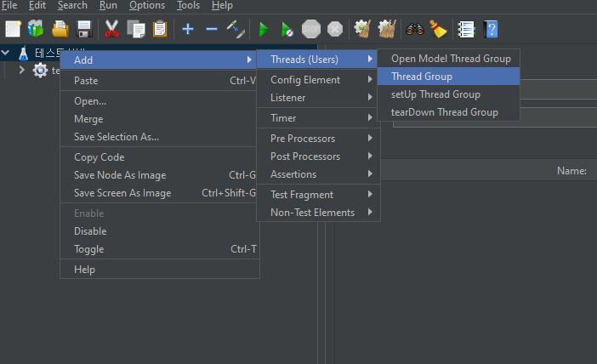This screenshot has width=597, height=364.
Task: Click the Stop sign icon
Action: click(x=311, y=29)
